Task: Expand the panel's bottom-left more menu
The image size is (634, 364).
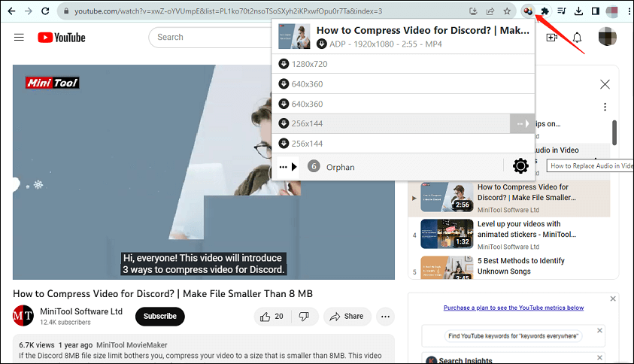Action: click(x=288, y=167)
